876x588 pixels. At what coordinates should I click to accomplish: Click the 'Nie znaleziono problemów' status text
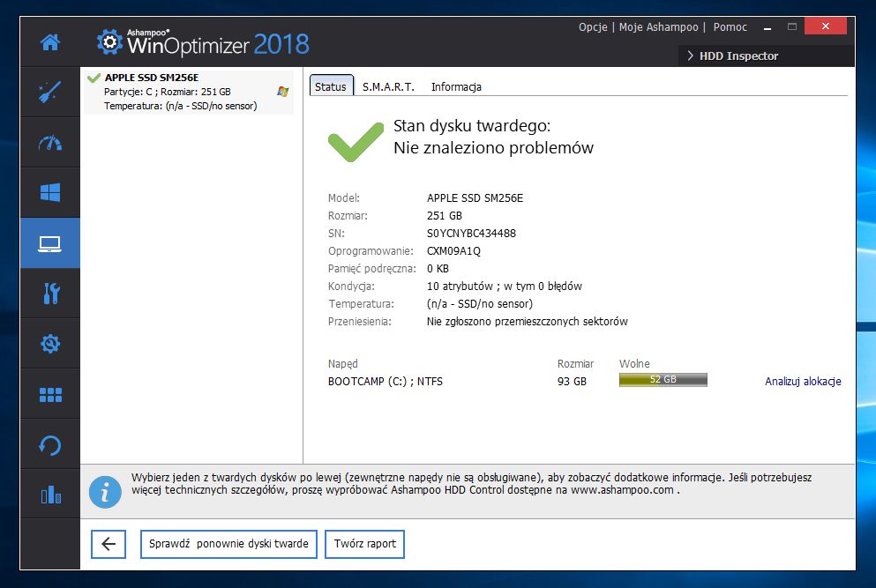coord(493,148)
